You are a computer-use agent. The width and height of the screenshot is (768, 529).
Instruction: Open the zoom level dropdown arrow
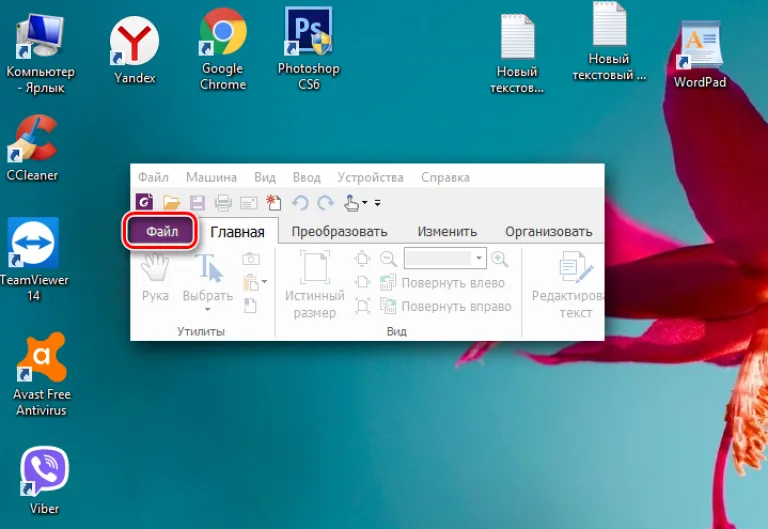click(479, 258)
